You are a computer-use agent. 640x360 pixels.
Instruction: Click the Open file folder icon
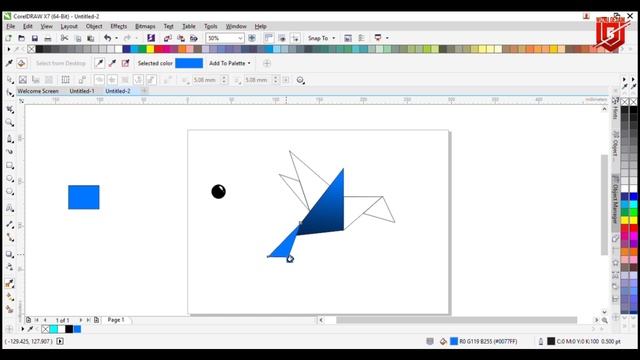(22, 38)
